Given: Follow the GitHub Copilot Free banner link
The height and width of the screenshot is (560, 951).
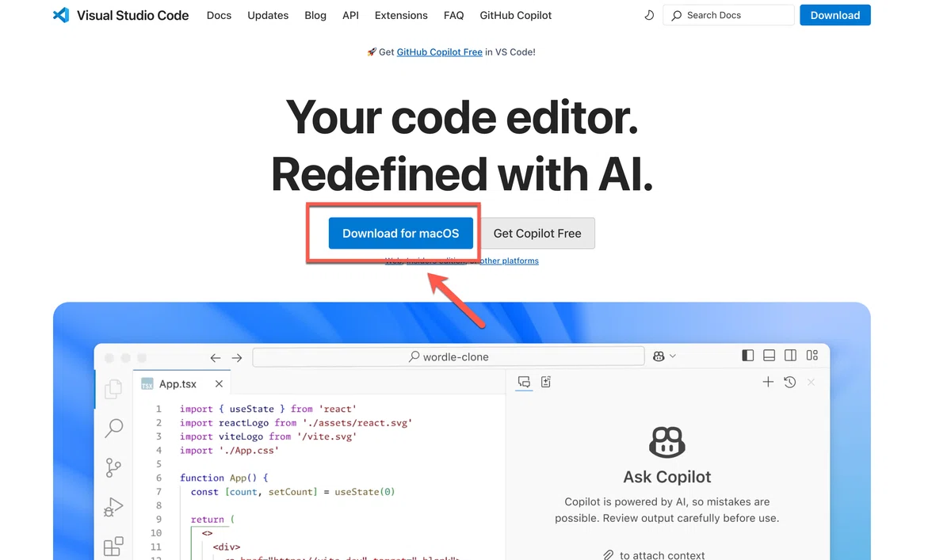Looking at the screenshot, I should point(440,52).
